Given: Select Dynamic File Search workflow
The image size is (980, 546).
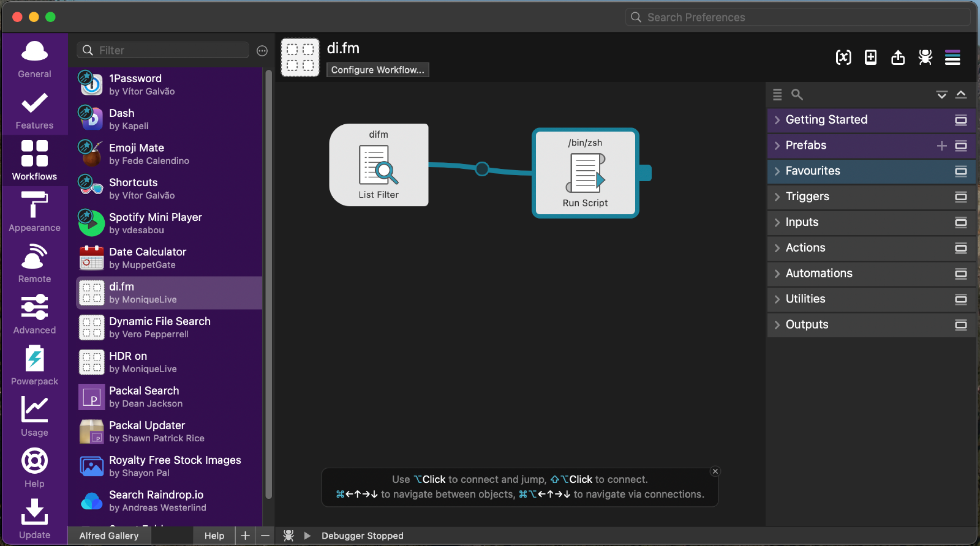Looking at the screenshot, I should [x=169, y=327].
